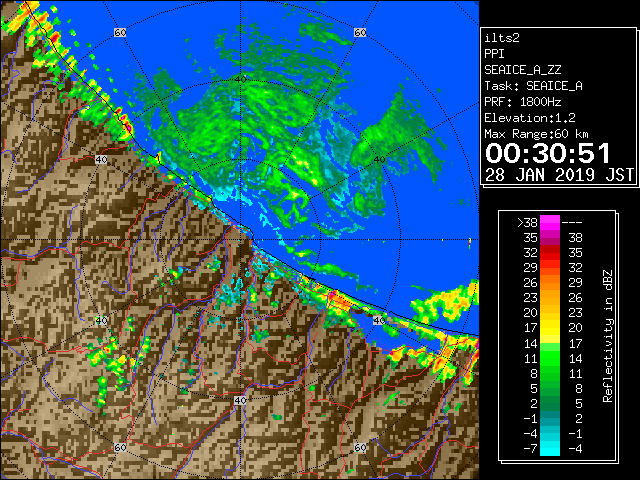Click the 'Max Range:60 km' line
Screen dimensions: 640x480
tap(536, 134)
